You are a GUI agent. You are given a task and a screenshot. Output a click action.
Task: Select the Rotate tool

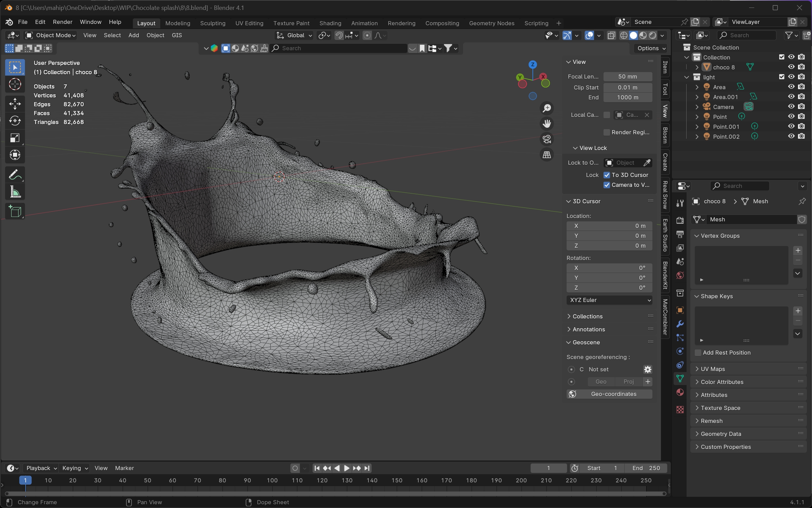(15, 121)
